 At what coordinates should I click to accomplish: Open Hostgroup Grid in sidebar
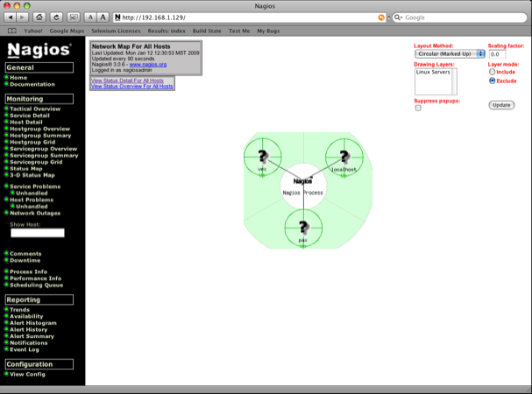(32, 142)
